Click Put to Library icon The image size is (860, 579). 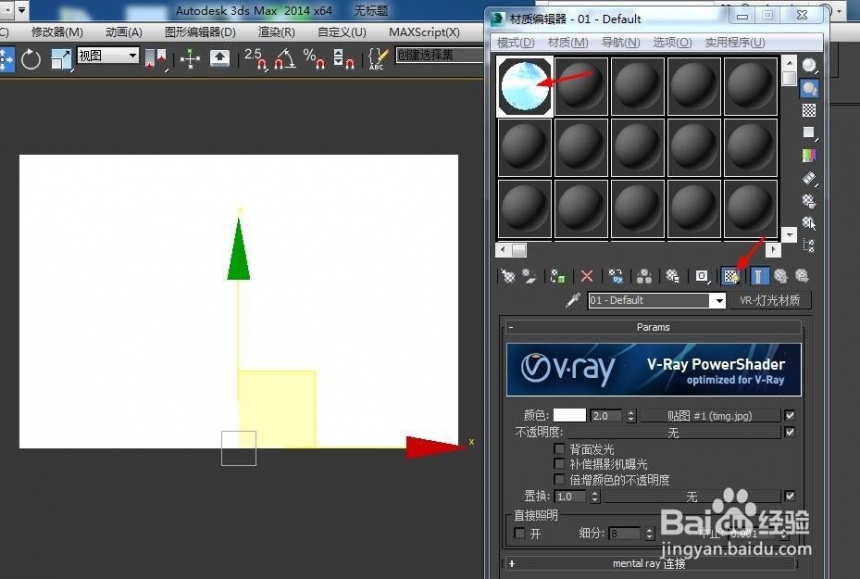point(672,276)
